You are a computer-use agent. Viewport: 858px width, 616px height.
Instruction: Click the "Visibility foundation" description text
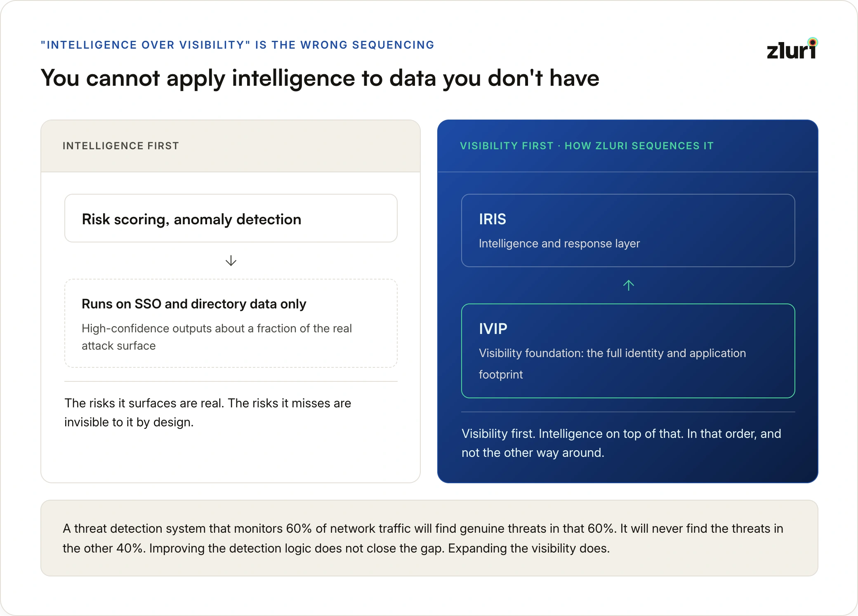click(613, 364)
